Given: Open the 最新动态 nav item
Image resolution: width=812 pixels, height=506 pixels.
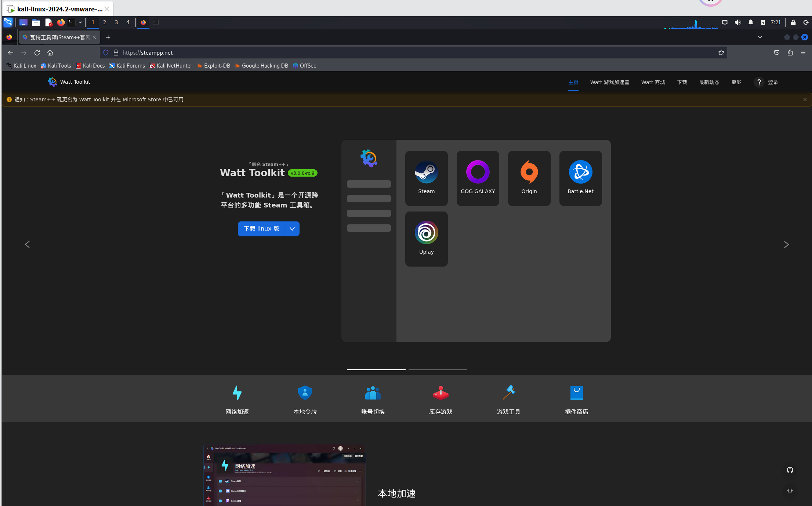Looking at the screenshot, I should (709, 82).
